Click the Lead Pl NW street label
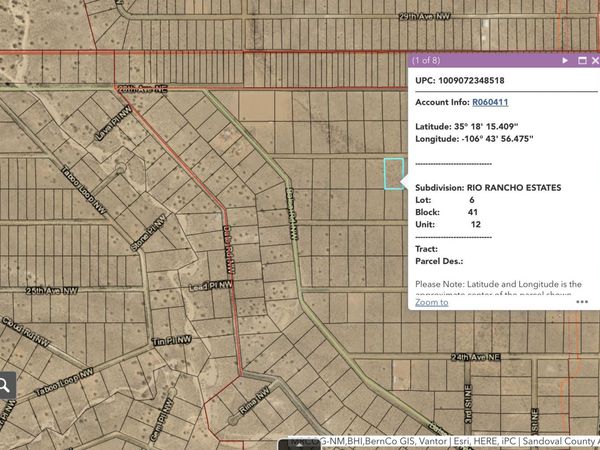 click(211, 285)
